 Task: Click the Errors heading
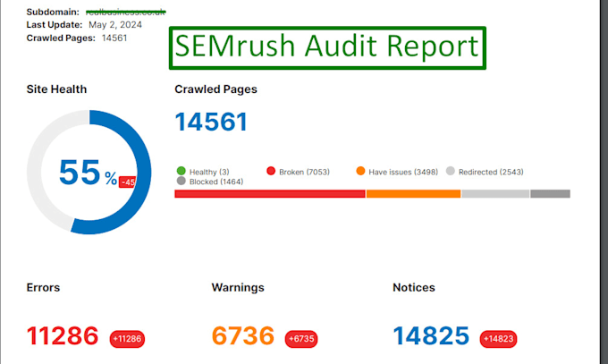click(x=43, y=288)
